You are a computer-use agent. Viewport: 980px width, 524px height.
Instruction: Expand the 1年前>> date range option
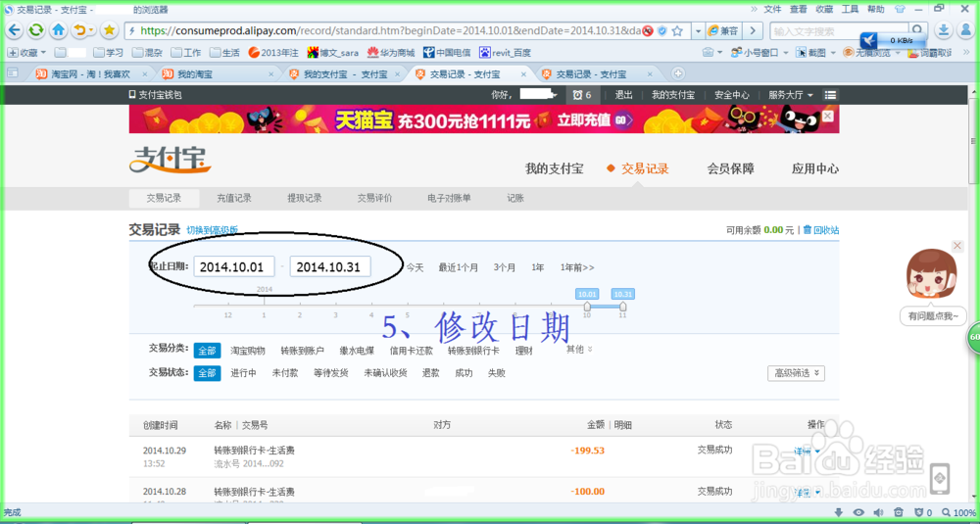[577, 267]
